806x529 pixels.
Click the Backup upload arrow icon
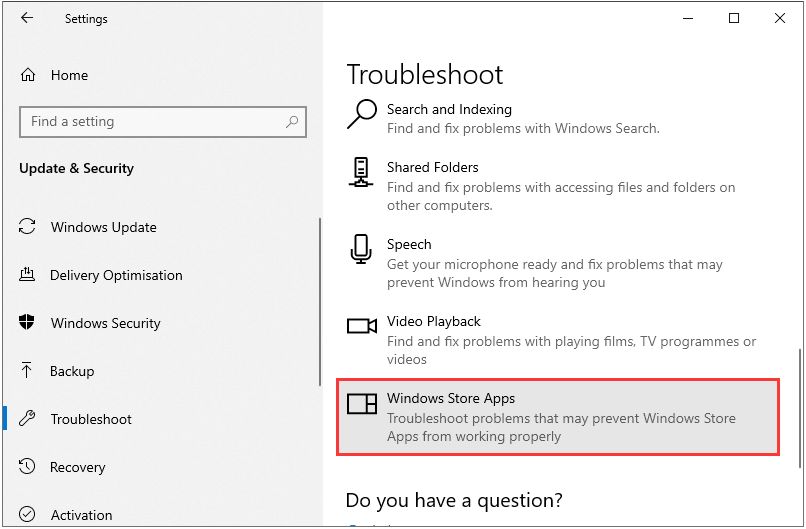tap(27, 370)
